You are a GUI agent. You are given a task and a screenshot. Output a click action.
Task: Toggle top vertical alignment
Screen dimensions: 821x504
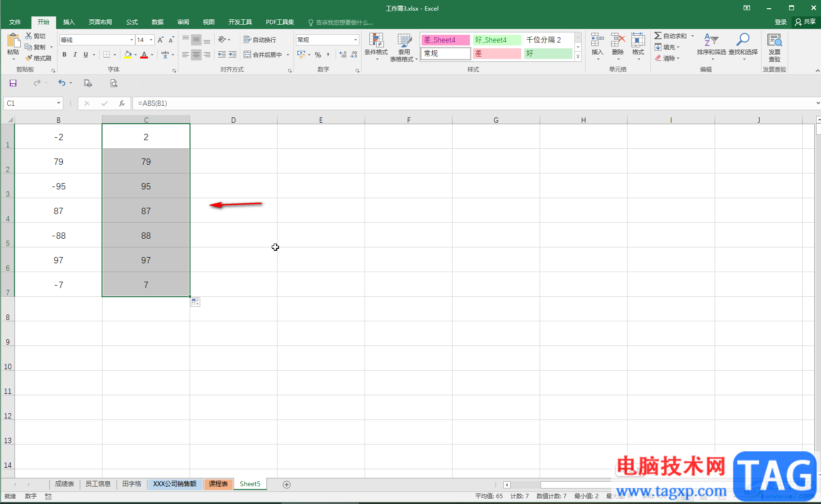186,40
